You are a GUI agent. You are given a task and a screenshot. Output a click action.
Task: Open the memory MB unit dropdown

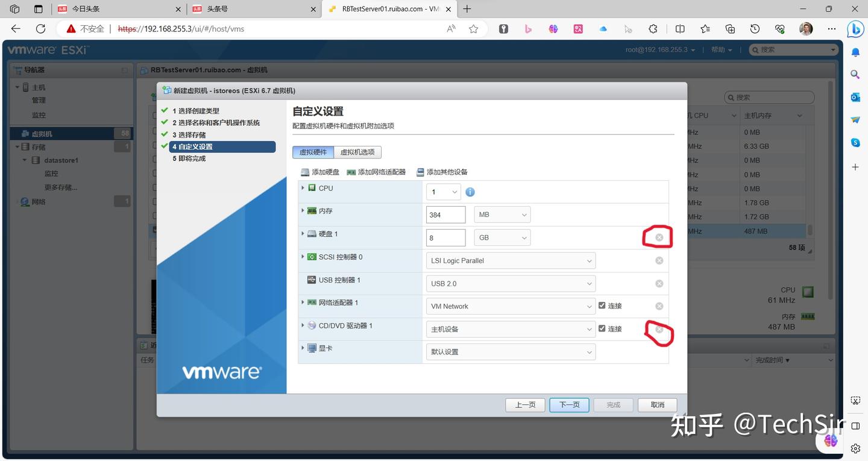pyautogui.click(x=502, y=215)
